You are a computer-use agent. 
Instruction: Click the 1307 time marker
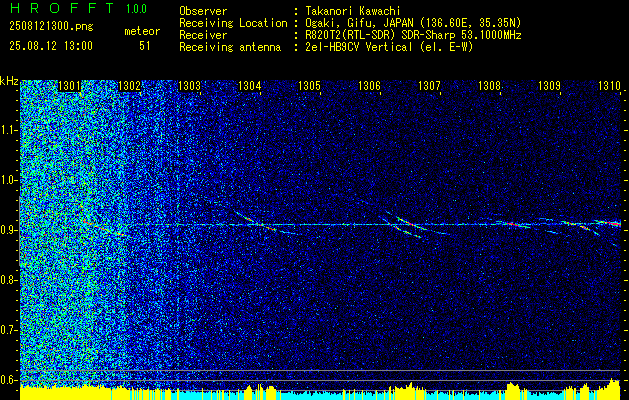click(429, 85)
